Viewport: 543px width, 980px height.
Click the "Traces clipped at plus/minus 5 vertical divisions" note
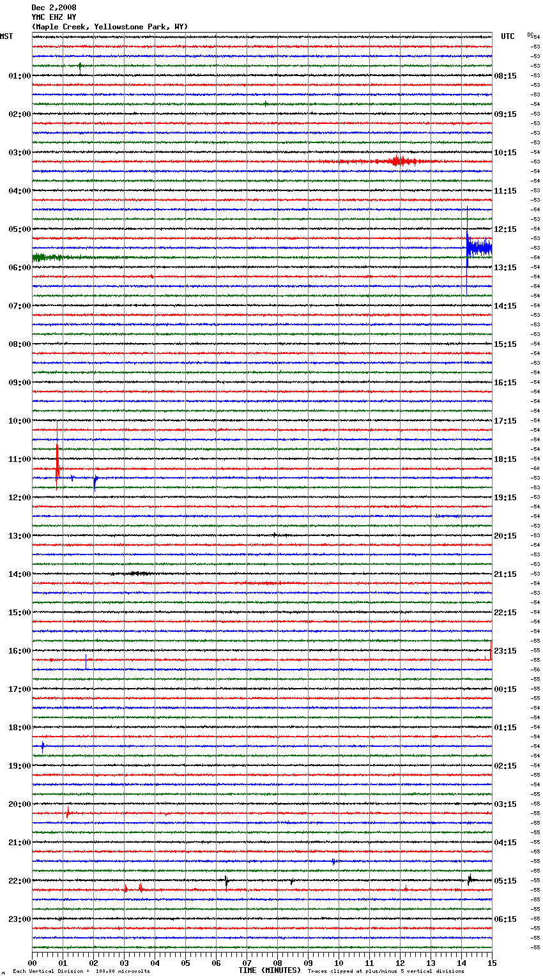click(386, 972)
